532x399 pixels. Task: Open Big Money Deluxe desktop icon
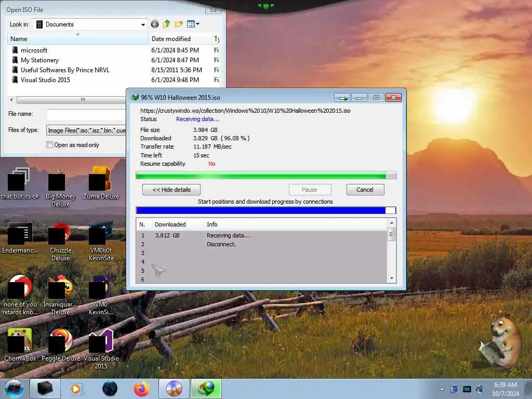point(60,187)
